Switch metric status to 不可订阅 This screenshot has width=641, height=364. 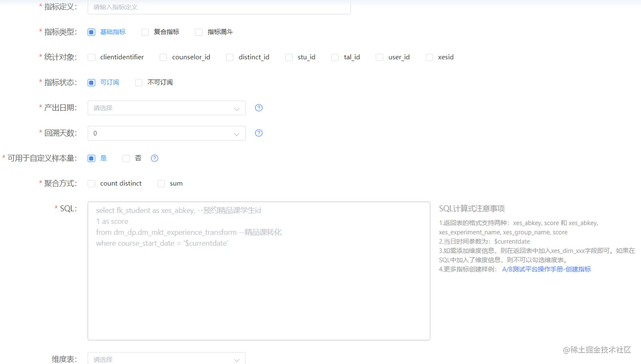[139, 82]
